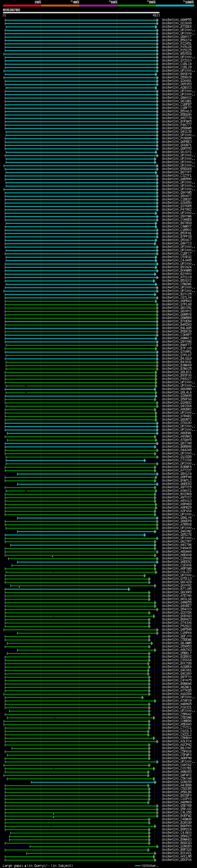Image resolution: width=197 pixels, height=868 pixels.
Task: Select hit label UniRef100_A3LPI4
Action: [177, 741]
